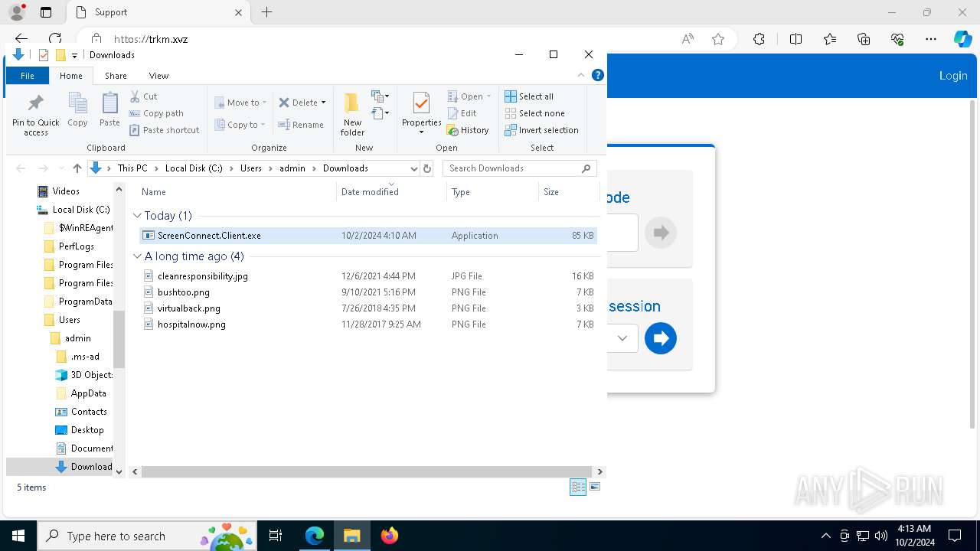The width and height of the screenshot is (980, 551).
Task: Create a New folder
Action: coord(352,115)
